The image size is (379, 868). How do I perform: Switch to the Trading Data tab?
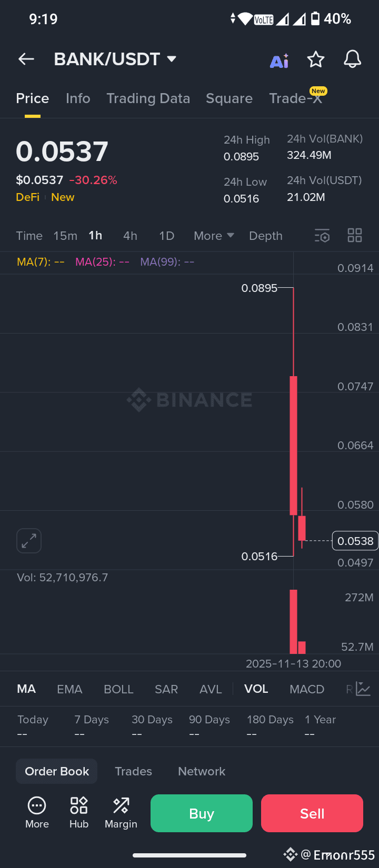pos(148,98)
